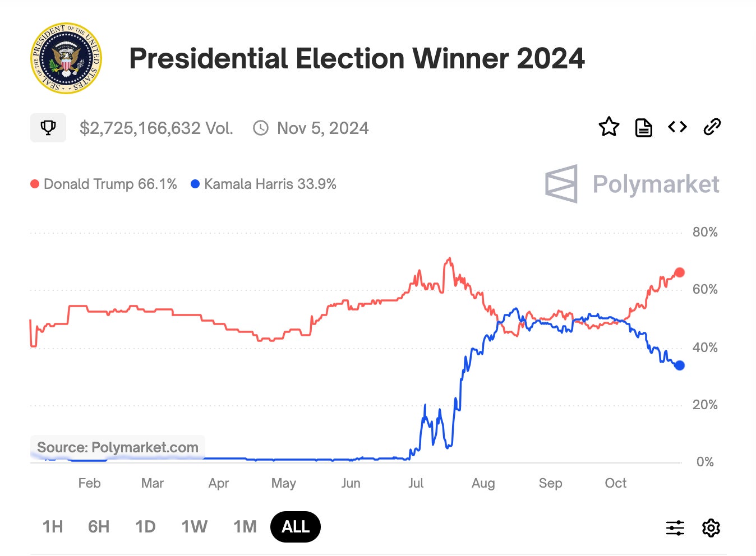
Task: Star this market to favorite it
Action: [x=609, y=127]
